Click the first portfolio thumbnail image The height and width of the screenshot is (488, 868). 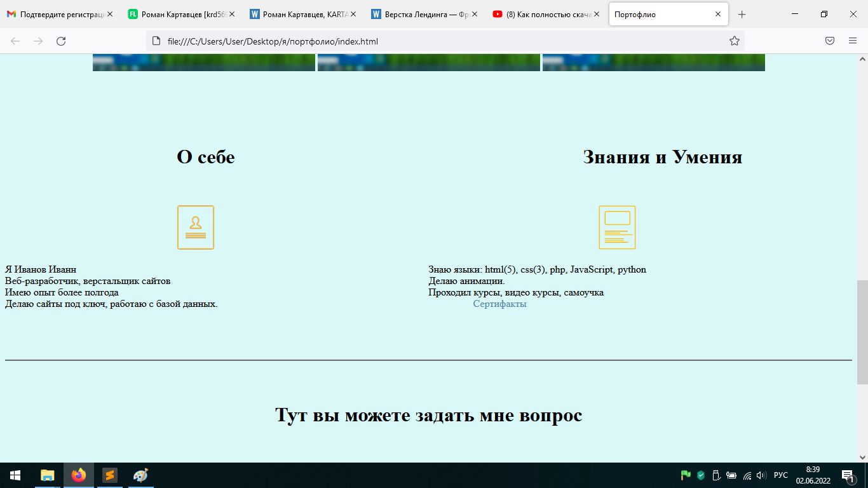pos(204,63)
